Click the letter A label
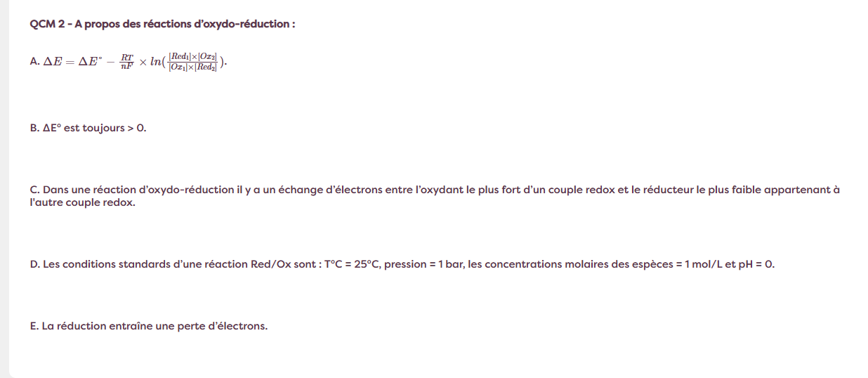 (34, 62)
